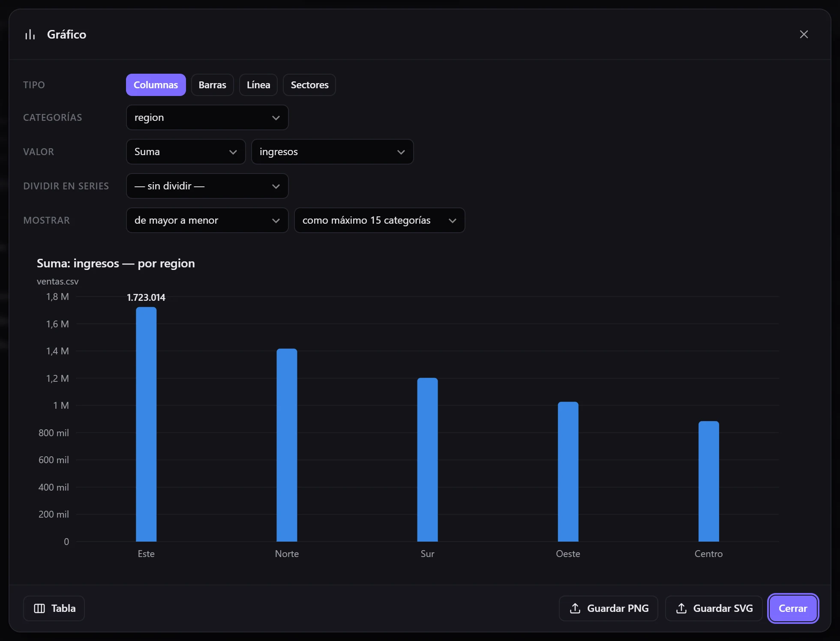Switch chart type to Barras
This screenshot has width=840, height=641.
click(212, 85)
